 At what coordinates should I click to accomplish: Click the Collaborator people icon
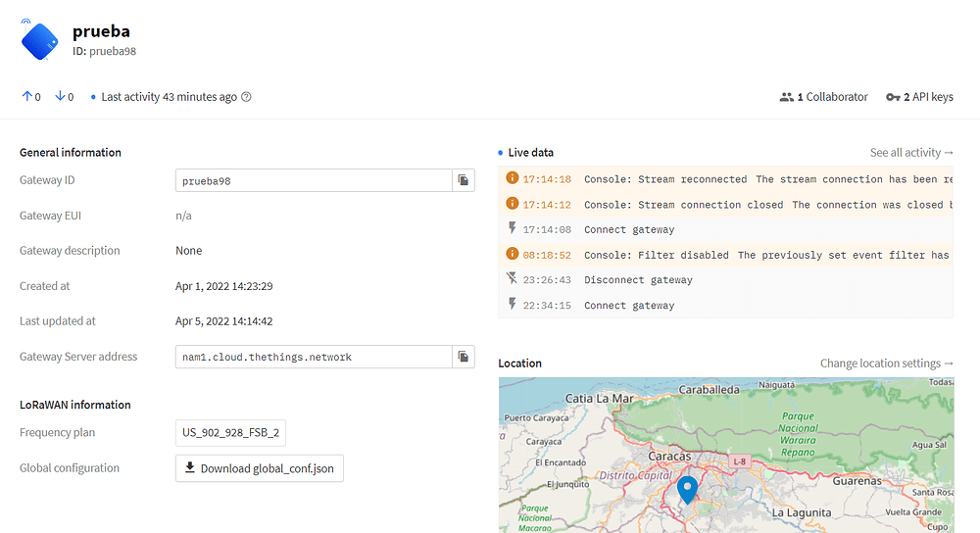click(x=786, y=97)
